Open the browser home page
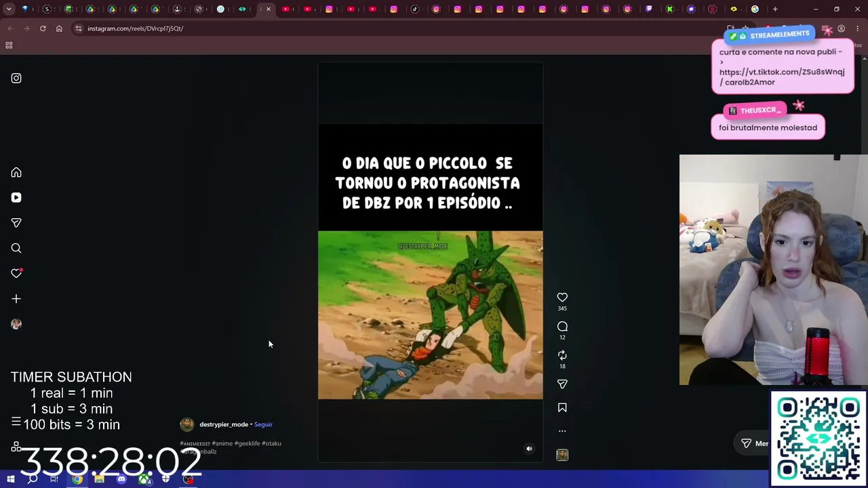This screenshot has height=488, width=868. (x=59, y=28)
